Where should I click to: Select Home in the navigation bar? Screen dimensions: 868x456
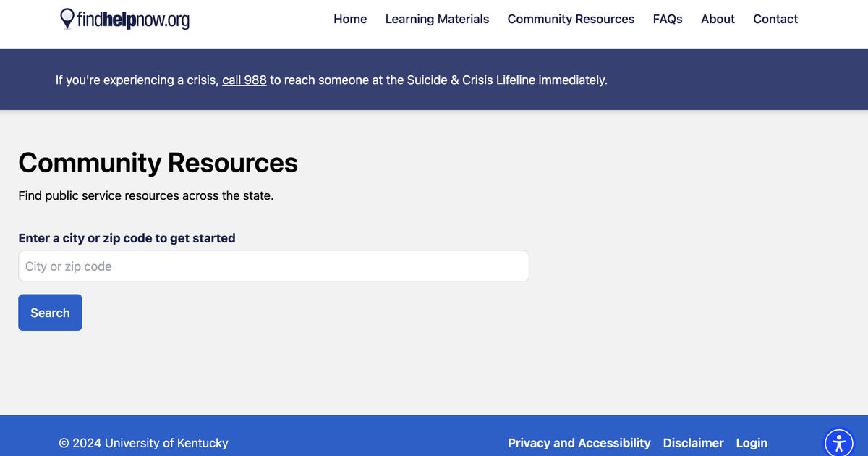(x=350, y=19)
